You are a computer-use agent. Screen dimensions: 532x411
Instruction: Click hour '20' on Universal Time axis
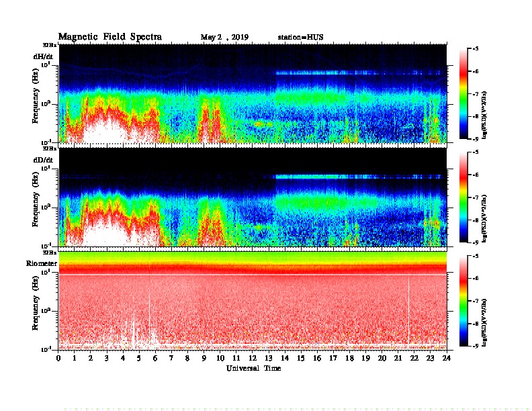click(x=382, y=358)
